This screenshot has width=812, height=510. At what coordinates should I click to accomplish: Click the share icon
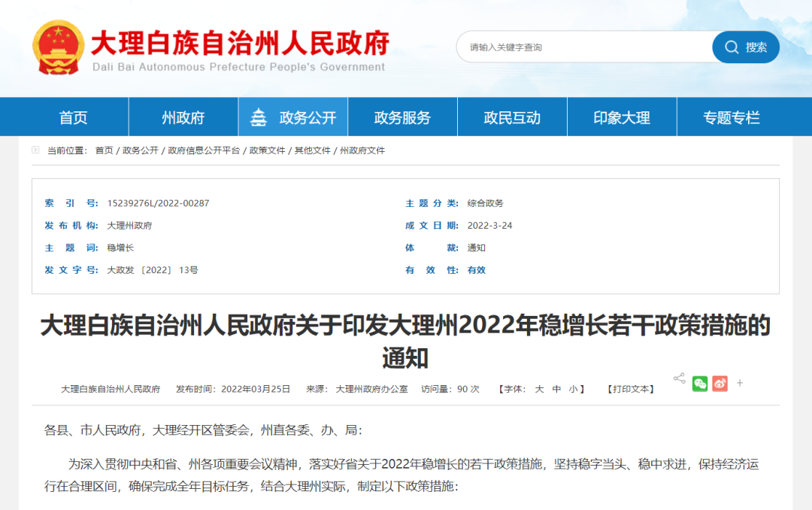tap(680, 378)
